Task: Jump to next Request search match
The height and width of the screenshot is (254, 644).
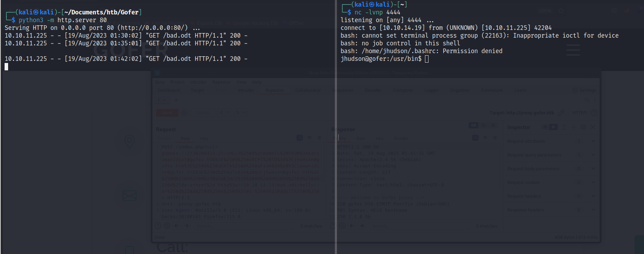Action: (186, 226)
